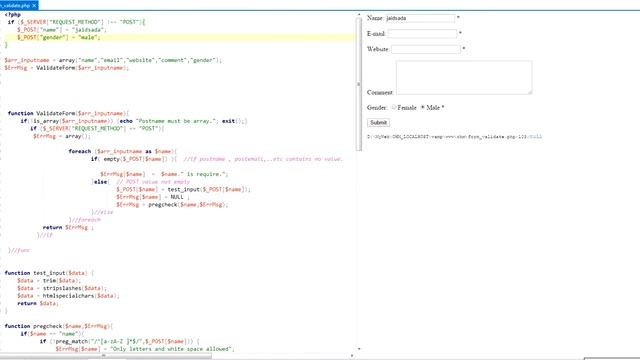This screenshot has width=640, height=360.
Task: Click the Comment text area
Action: pyautogui.click(x=464, y=78)
